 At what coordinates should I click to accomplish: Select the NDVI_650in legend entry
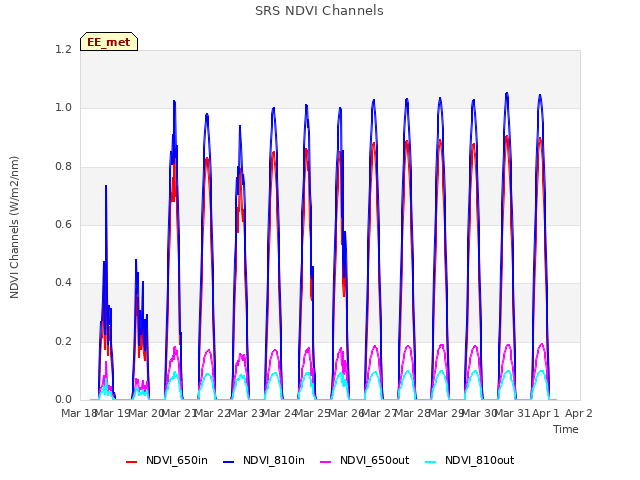167,460
